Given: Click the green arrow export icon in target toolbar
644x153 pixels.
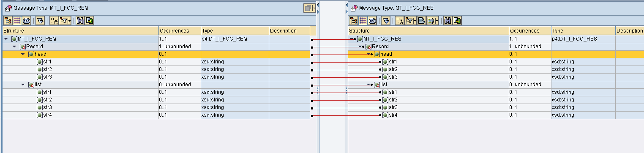Looking at the screenshot, I should click(x=457, y=21).
